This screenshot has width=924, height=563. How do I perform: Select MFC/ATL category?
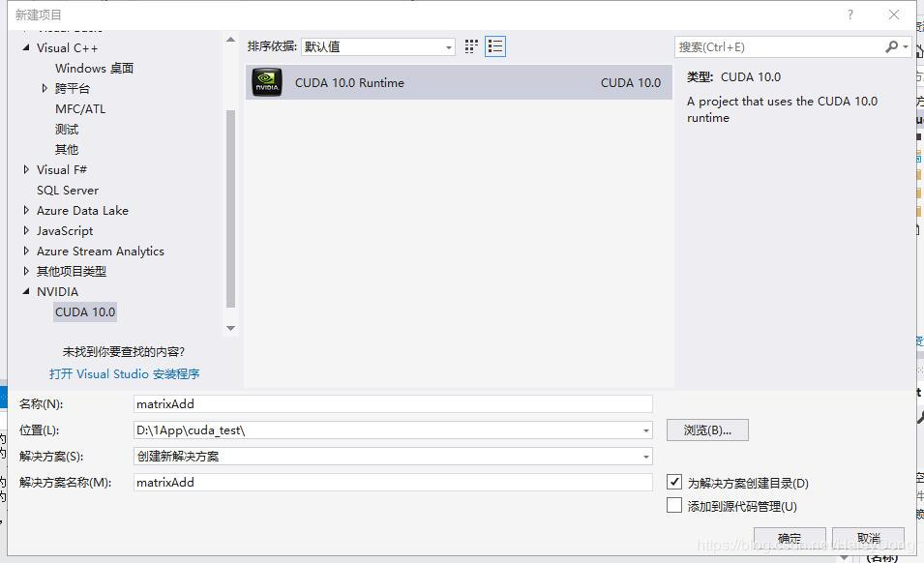pyautogui.click(x=80, y=109)
